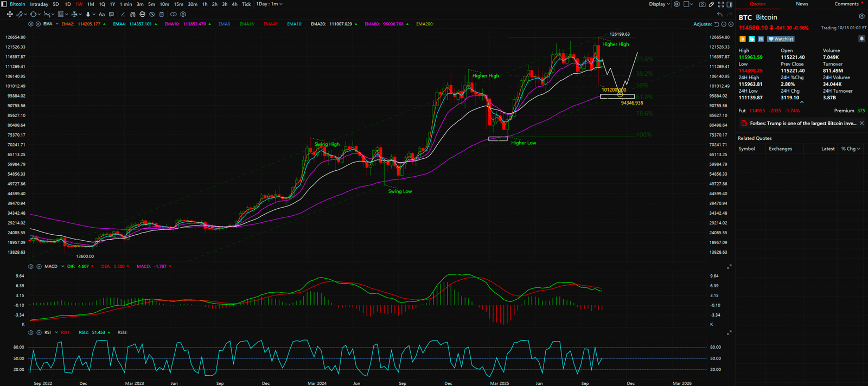
Task: Open the EMA indicator dropdown
Action: click(x=57, y=24)
